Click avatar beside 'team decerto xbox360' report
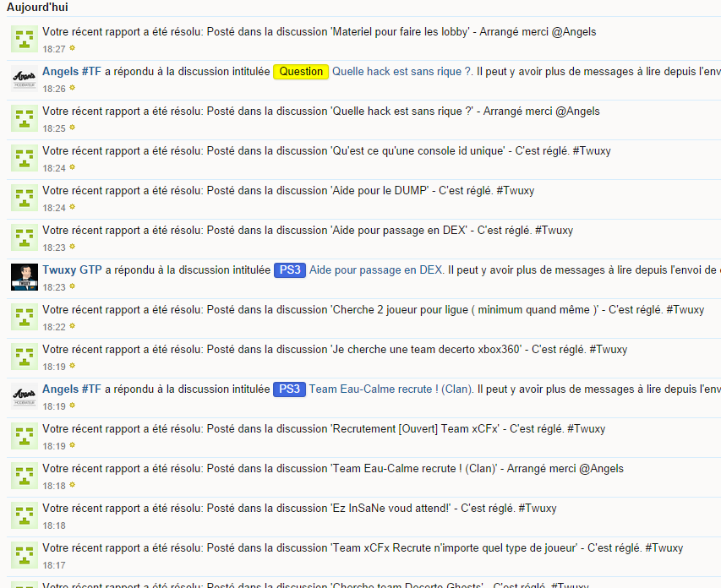Viewport: 721px width, 588px height. [x=25, y=357]
